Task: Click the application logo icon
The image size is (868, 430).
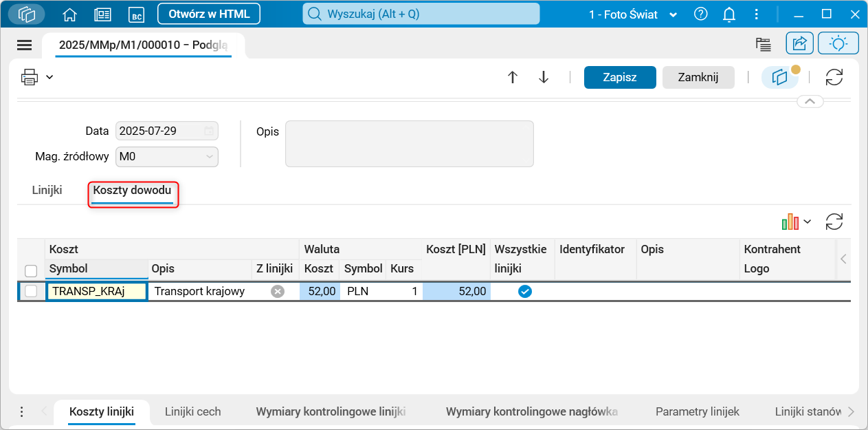Action: click(26, 14)
